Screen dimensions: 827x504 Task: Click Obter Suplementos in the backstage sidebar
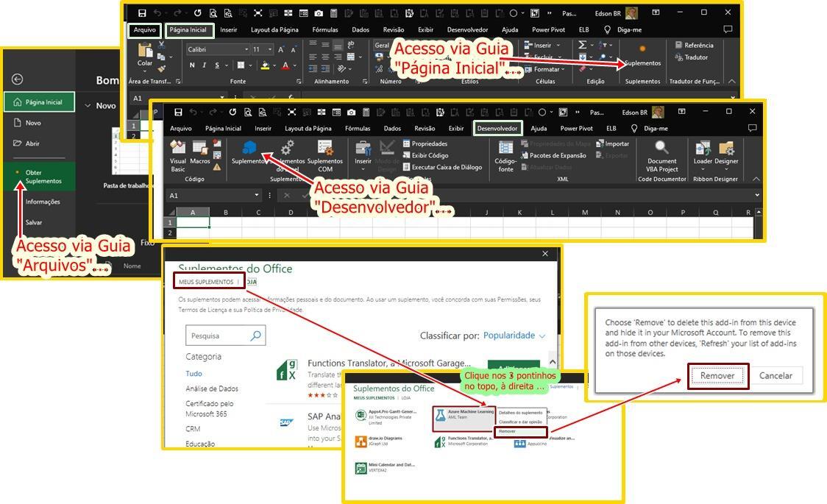(x=39, y=177)
